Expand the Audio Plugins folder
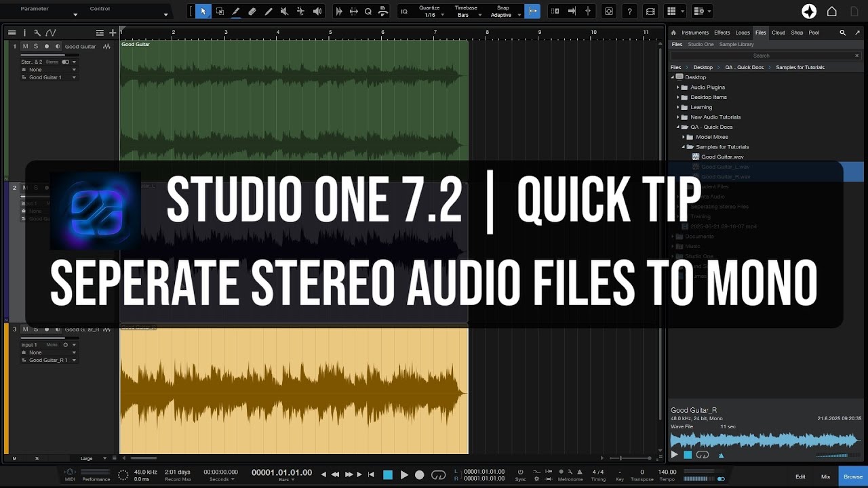The height and width of the screenshot is (488, 868). (x=677, y=87)
